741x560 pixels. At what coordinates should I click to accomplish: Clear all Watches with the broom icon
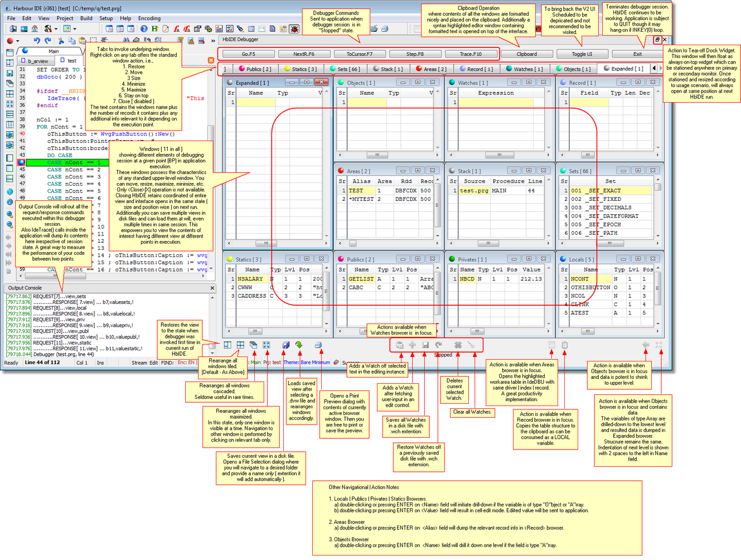(x=471, y=345)
